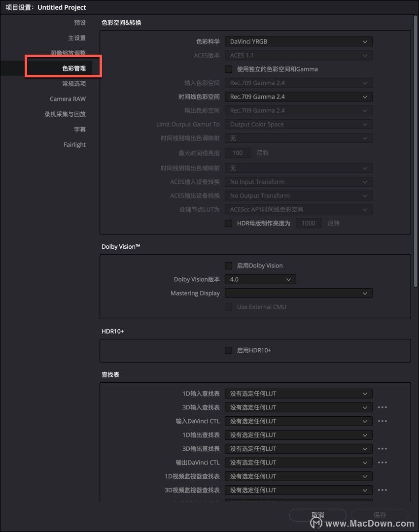Image resolution: width=419 pixels, height=532 pixels.
Task: Open browse options for 3D输出查找表
Action: 383,449
